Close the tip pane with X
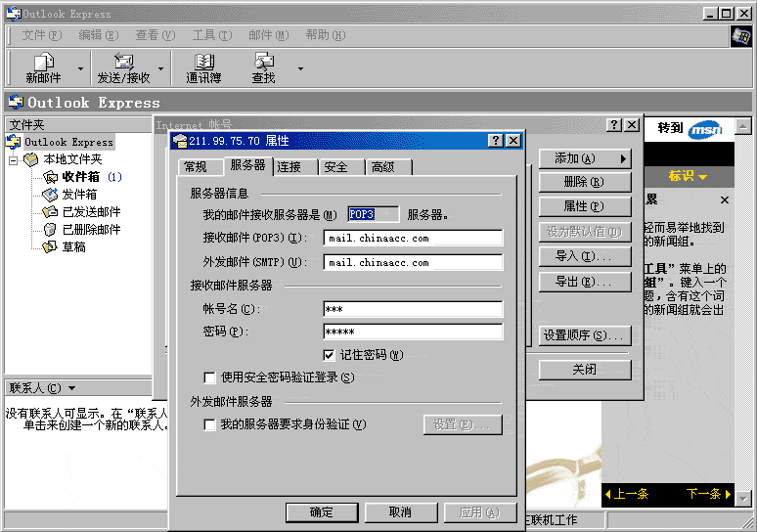757x532 pixels. coord(724,199)
